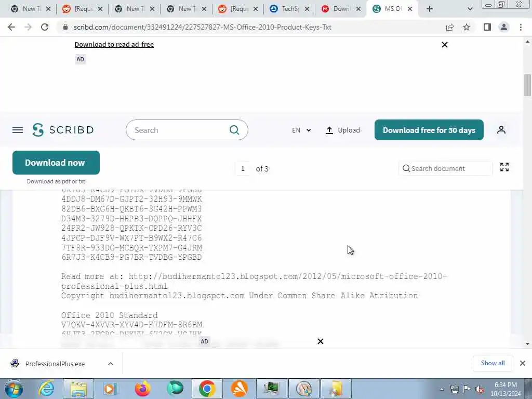Click Download free for 30 days
The height and width of the screenshot is (399, 532).
click(x=429, y=130)
